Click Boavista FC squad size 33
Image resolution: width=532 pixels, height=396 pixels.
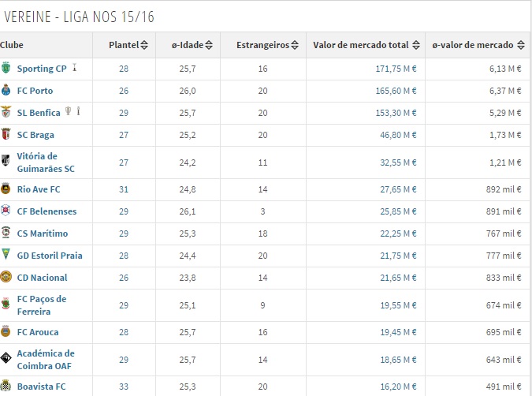click(124, 387)
